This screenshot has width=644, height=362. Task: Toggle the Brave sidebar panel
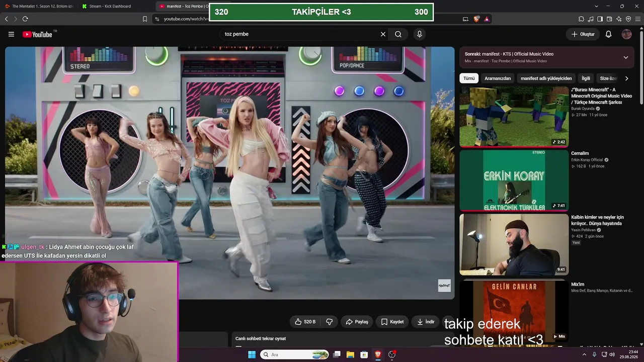(600, 19)
